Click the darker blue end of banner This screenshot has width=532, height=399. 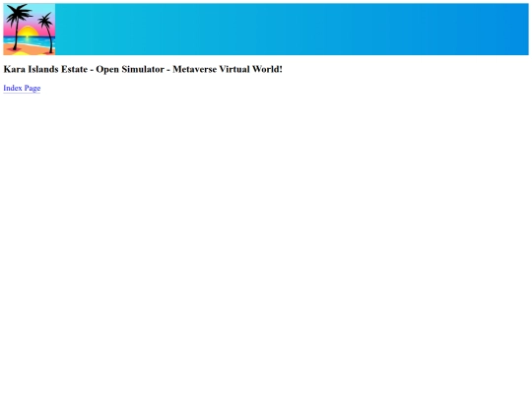502,30
